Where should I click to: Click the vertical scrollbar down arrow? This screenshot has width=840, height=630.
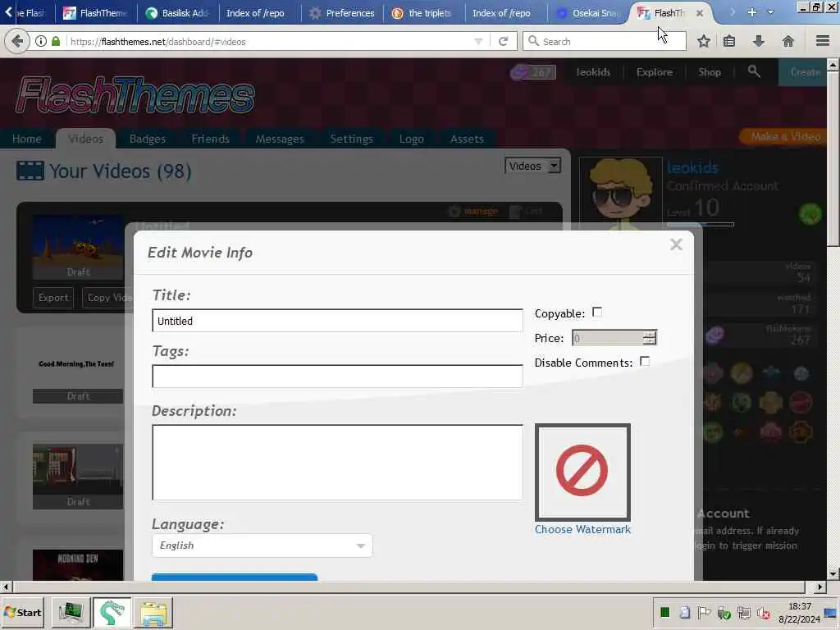pyautogui.click(x=833, y=573)
